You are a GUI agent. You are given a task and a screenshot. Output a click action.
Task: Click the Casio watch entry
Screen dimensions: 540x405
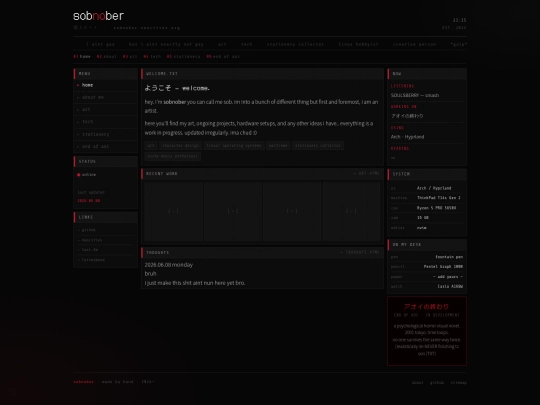(450, 287)
